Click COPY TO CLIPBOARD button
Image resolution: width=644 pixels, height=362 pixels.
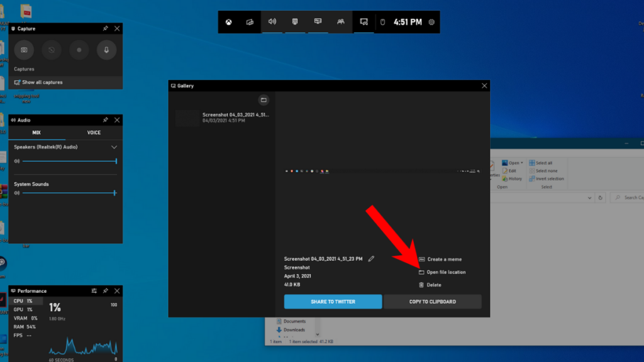pyautogui.click(x=433, y=302)
